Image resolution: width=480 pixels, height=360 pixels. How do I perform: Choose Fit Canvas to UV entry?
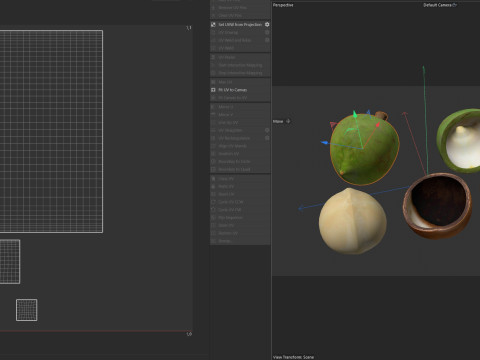(x=233, y=98)
